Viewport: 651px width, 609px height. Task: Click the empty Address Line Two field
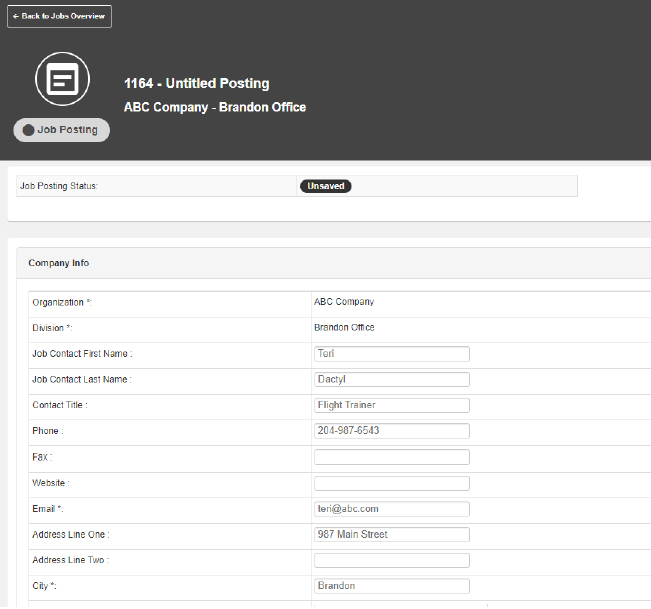point(391,561)
